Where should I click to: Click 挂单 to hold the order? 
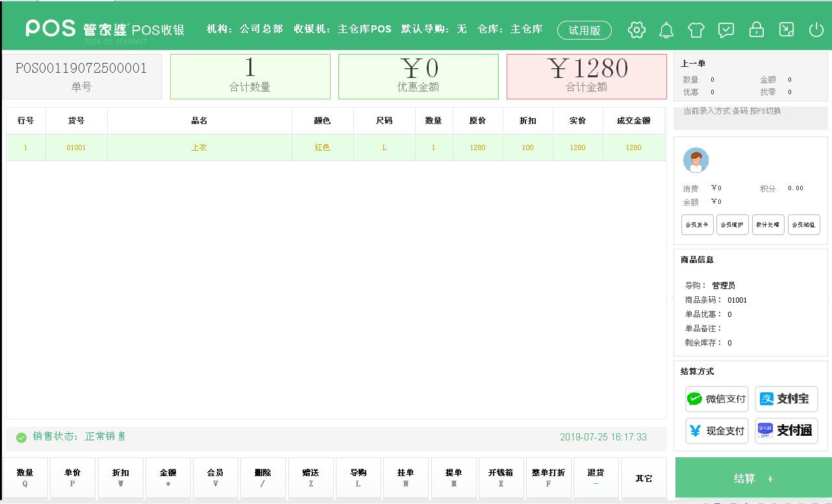(406, 478)
